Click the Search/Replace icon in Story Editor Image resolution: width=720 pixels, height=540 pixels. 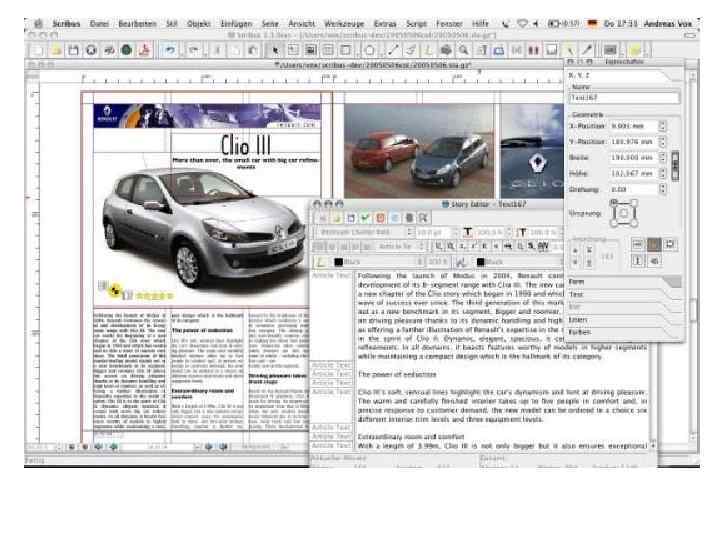pyautogui.click(x=423, y=218)
